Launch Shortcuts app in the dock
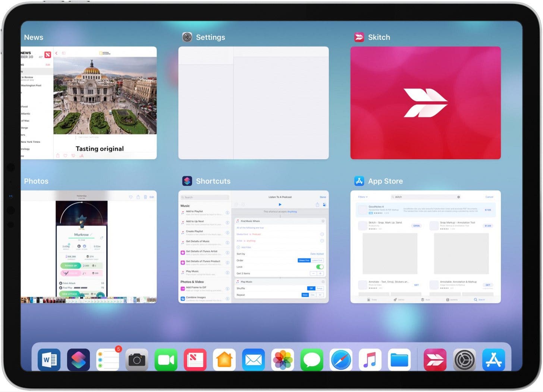The image size is (543, 392). pyautogui.click(x=78, y=360)
